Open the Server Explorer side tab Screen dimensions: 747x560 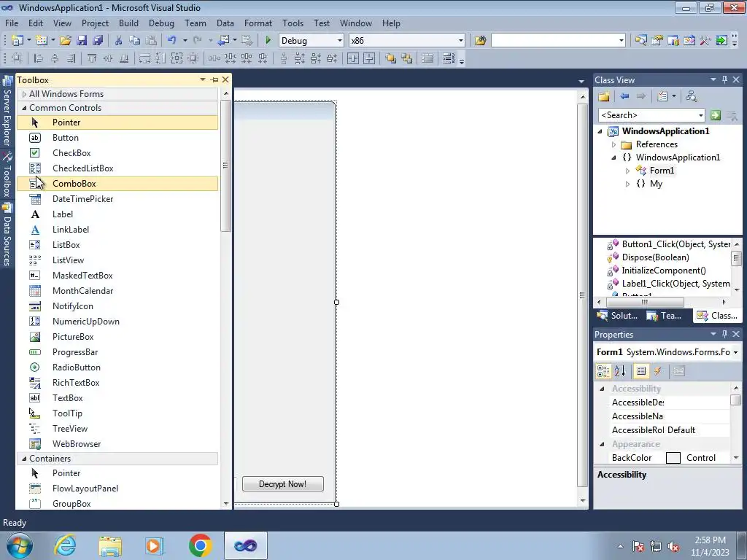click(7, 112)
